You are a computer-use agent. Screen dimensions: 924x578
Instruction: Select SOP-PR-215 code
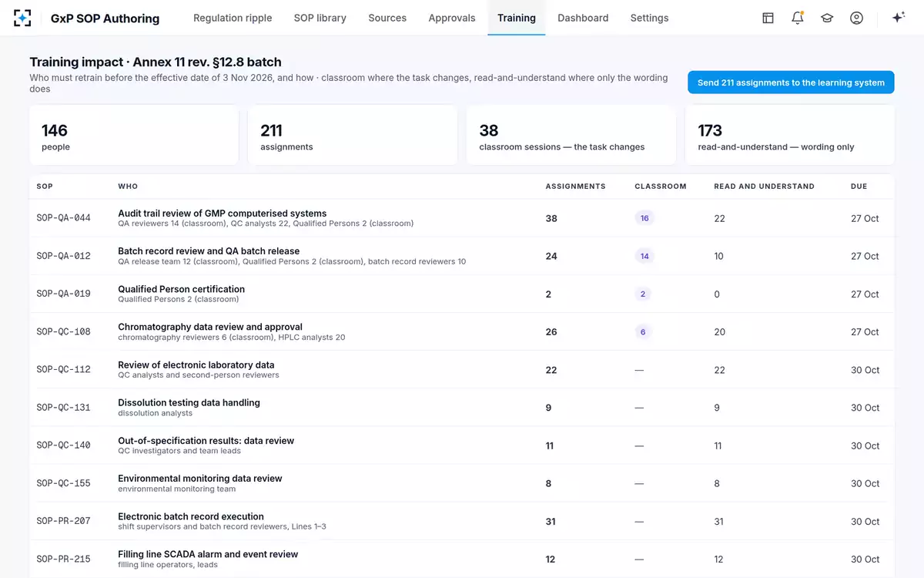(x=63, y=559)
